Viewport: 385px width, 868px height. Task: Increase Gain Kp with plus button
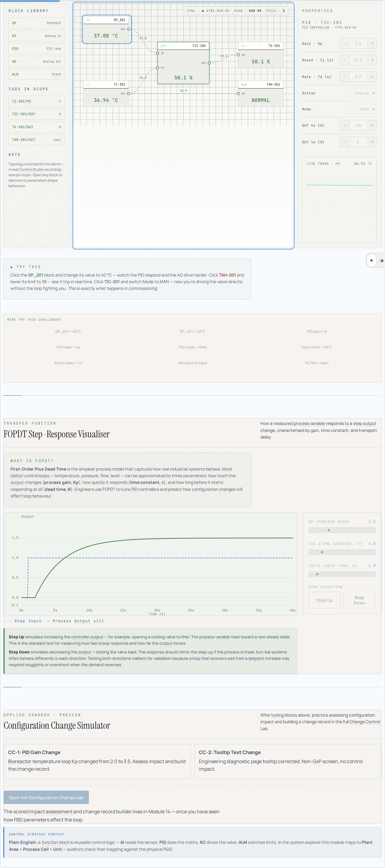372,44
